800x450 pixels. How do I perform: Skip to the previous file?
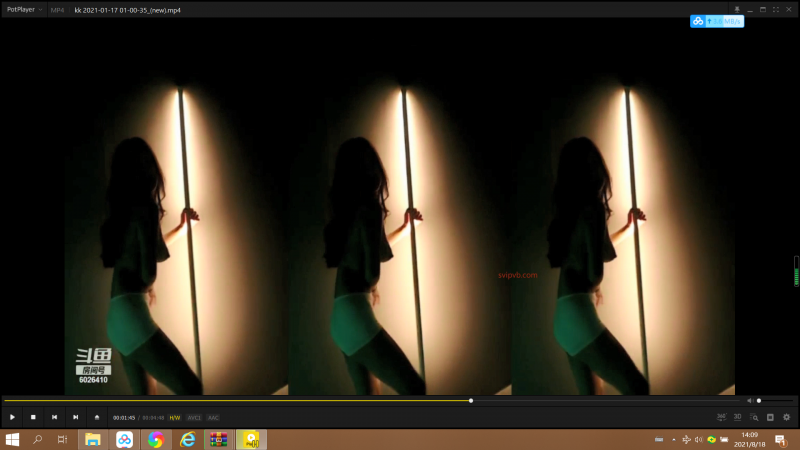click(54, 417)
